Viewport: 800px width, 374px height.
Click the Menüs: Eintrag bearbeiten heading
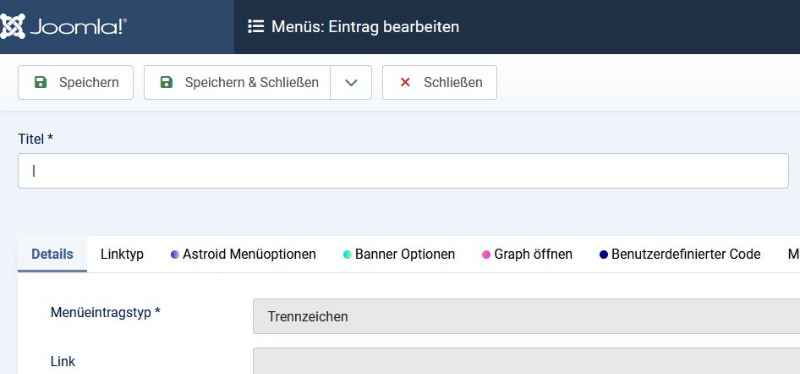coord(365,27)
